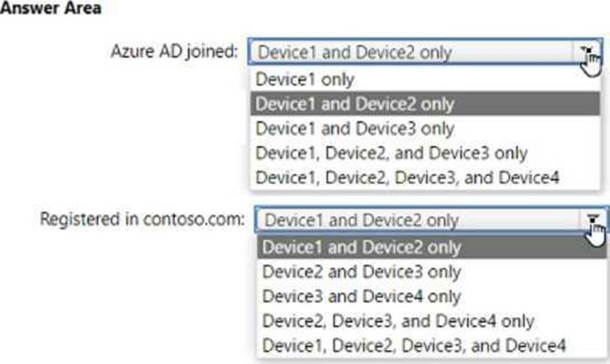
Task: Select "Device2, Device3, and Device4 only" option
Action: (x=397, y=321)
